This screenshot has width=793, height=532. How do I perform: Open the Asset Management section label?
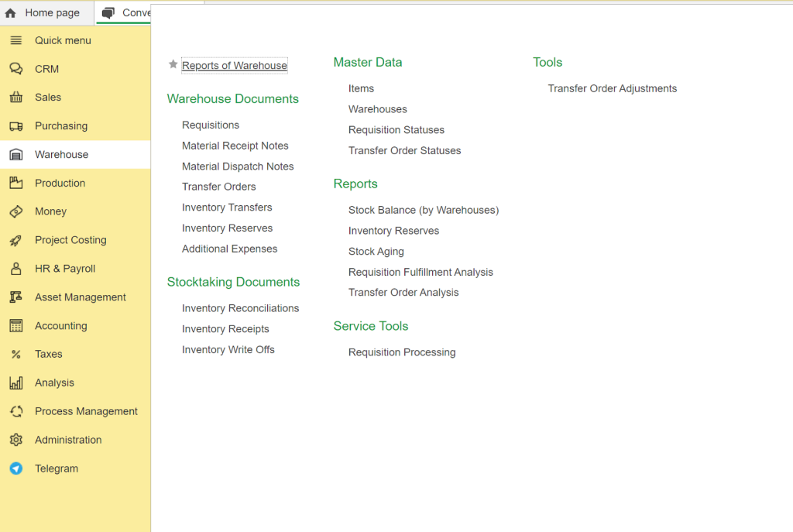tap(80, 297)
